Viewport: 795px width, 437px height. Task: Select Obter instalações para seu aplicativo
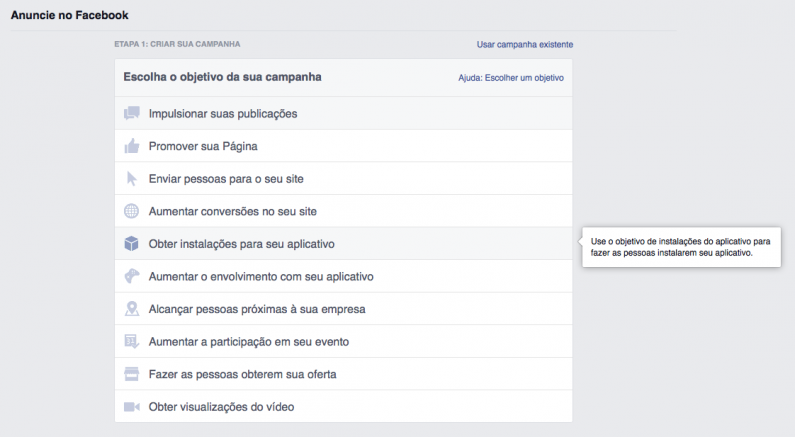click(343, 244)
